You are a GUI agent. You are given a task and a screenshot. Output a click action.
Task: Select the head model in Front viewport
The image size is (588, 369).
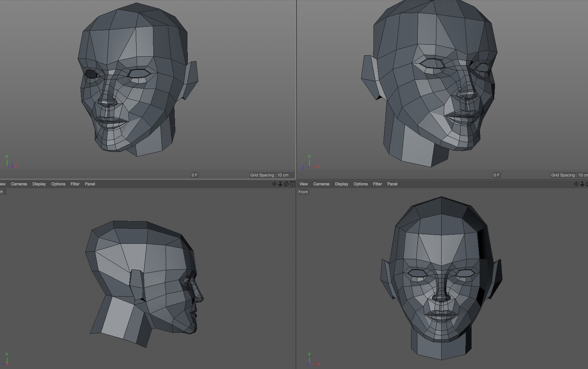(x=441, y=278)
